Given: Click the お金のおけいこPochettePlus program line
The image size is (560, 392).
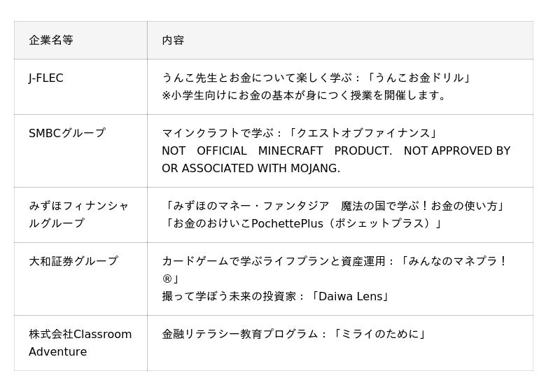Looking at the screenshot, I should [302, 223].
